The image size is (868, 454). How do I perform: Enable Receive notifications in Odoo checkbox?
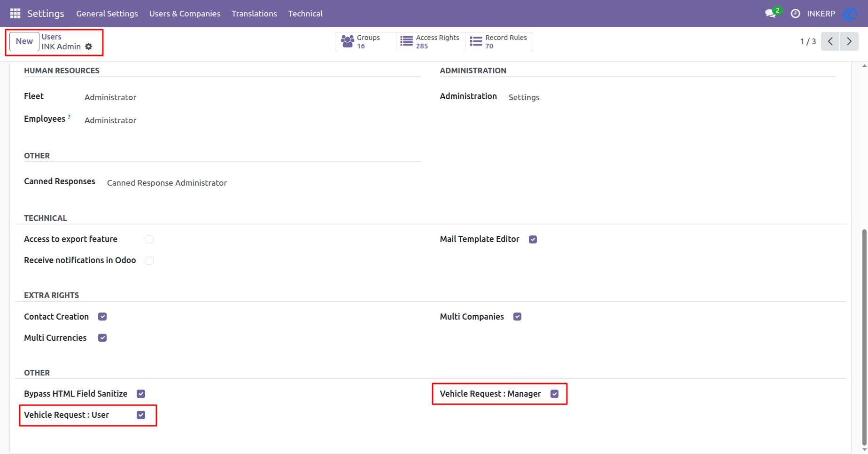click(149, 261)
